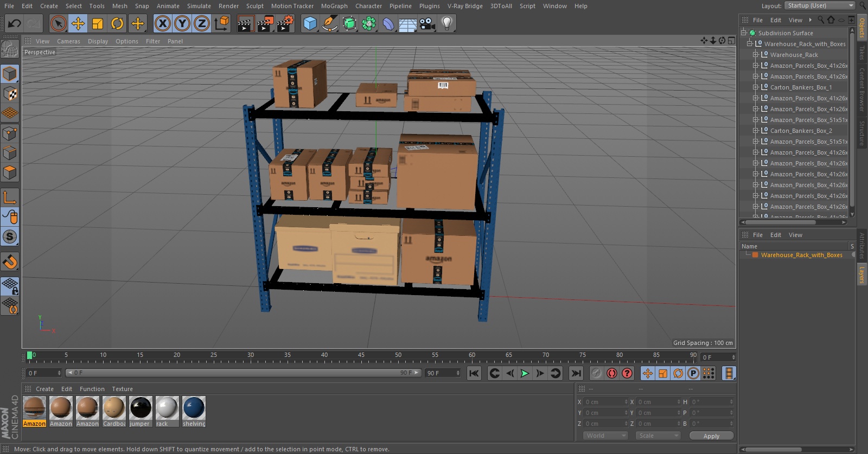Screen dimensions: 868x454
Task: Open World coordinate dropdown
Action: click(x=606, y=436)
